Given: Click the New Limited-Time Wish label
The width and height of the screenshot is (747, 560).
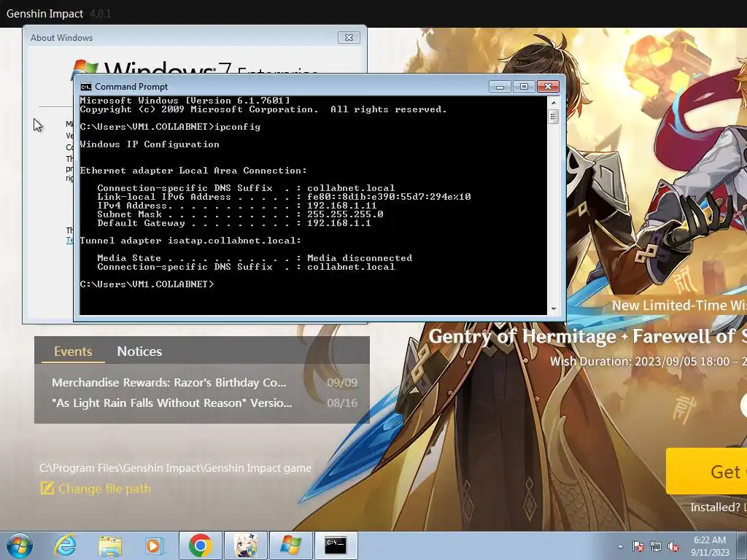Looking at the screenshot, I should pyautogui.click(x=679, y=306).
